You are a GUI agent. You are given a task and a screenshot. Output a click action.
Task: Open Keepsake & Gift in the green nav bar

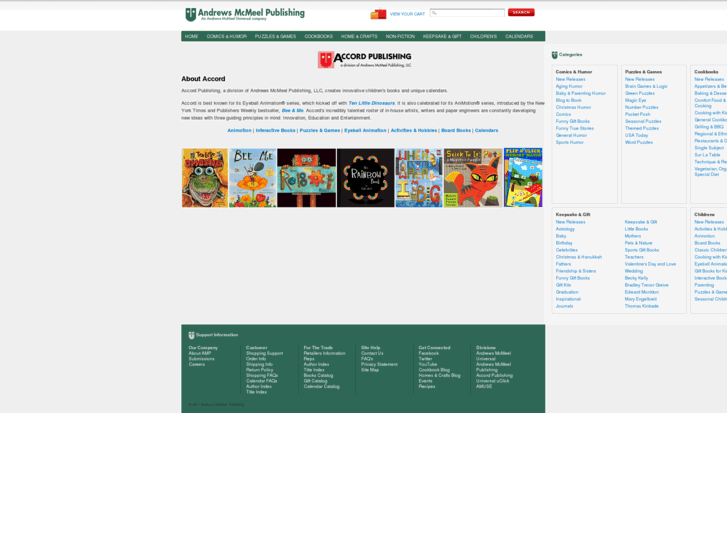click(x=442, y=36)
